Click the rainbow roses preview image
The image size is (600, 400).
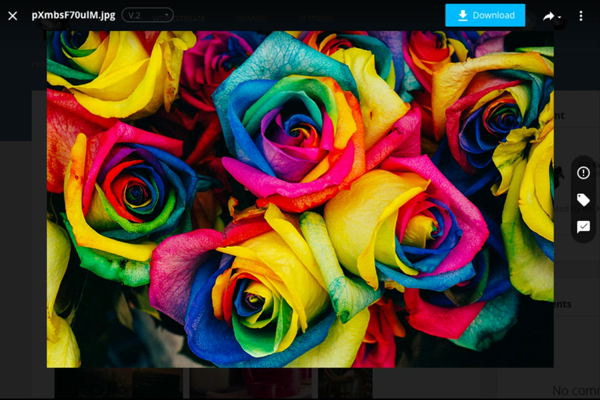(300, 199)
